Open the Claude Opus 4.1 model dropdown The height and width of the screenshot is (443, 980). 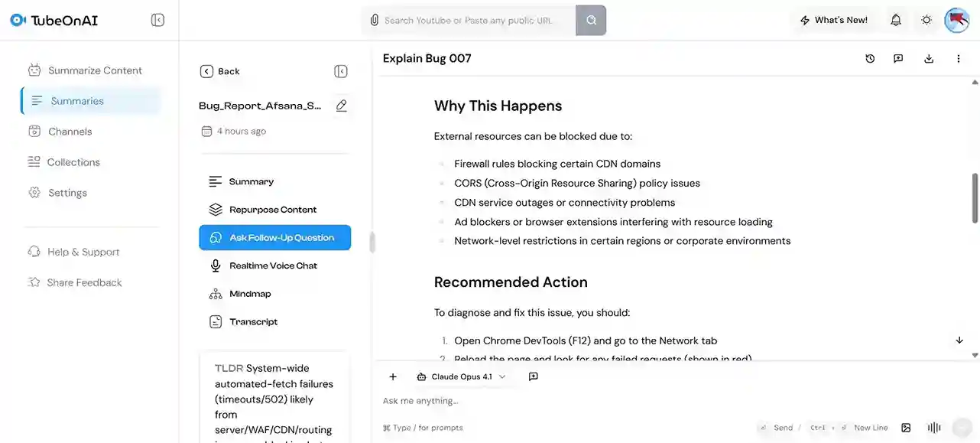(x=462, y=376)
